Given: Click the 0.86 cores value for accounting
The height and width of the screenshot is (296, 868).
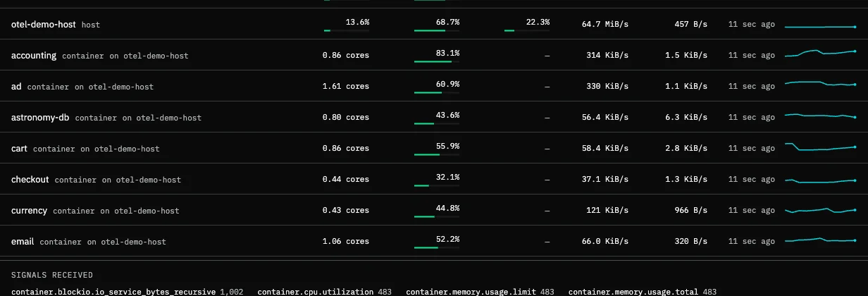Looking at the screenshot, I should click(346, 55).
